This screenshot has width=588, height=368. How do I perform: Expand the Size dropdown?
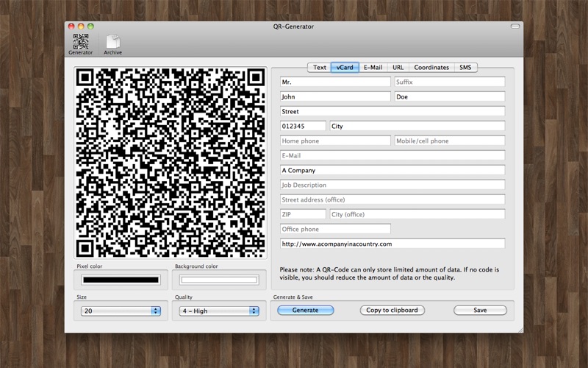point(121,311)
